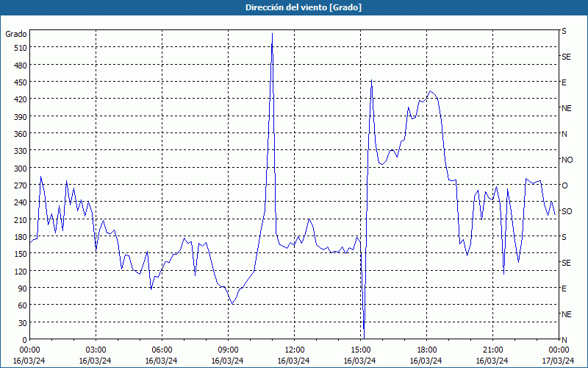Select the 360 degree axis label

[21, 134]
